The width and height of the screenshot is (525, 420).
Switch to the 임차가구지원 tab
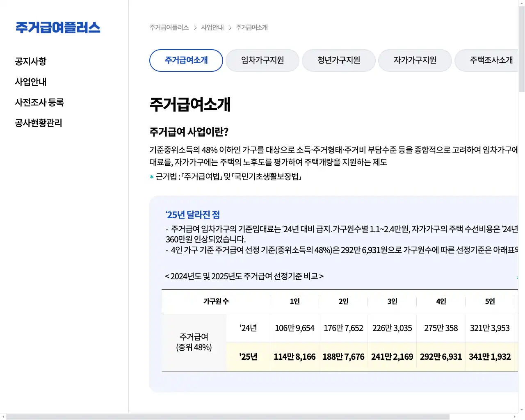262,60
